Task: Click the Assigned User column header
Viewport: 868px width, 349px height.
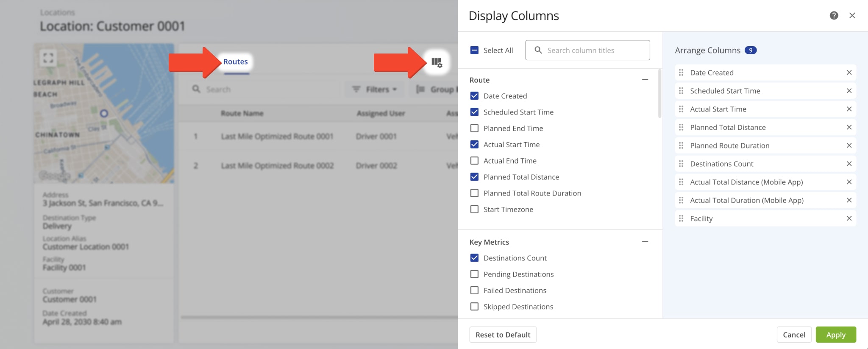Action: coord(381,113)
